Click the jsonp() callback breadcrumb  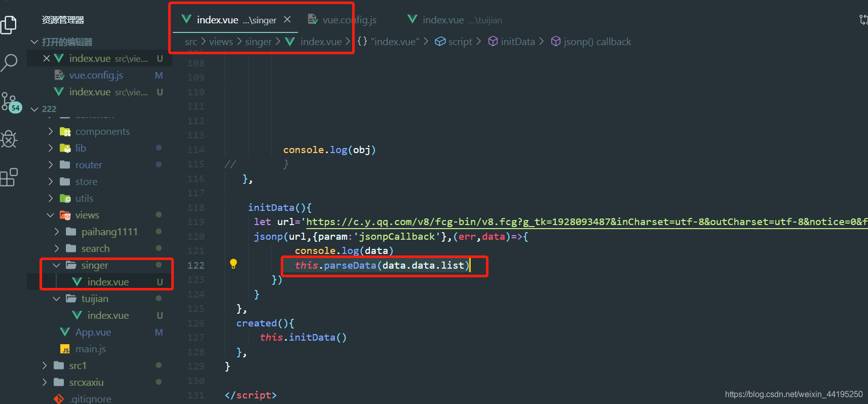[x=591, y=42]
